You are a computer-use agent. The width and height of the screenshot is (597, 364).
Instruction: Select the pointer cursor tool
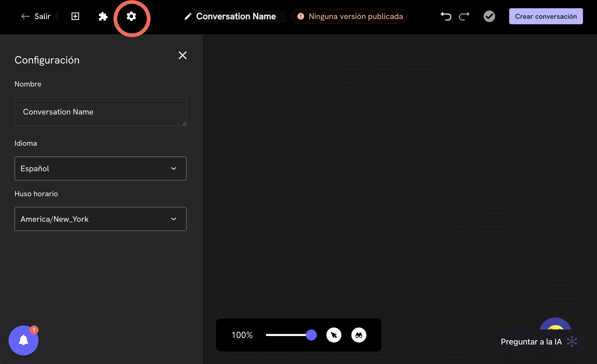[334, 335]
